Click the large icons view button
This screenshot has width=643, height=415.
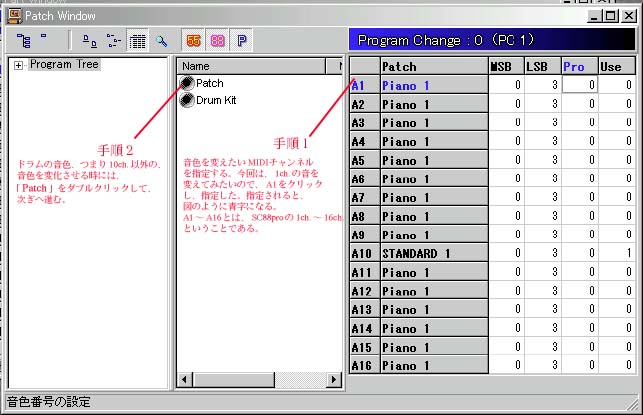click(x=88, y=41)
